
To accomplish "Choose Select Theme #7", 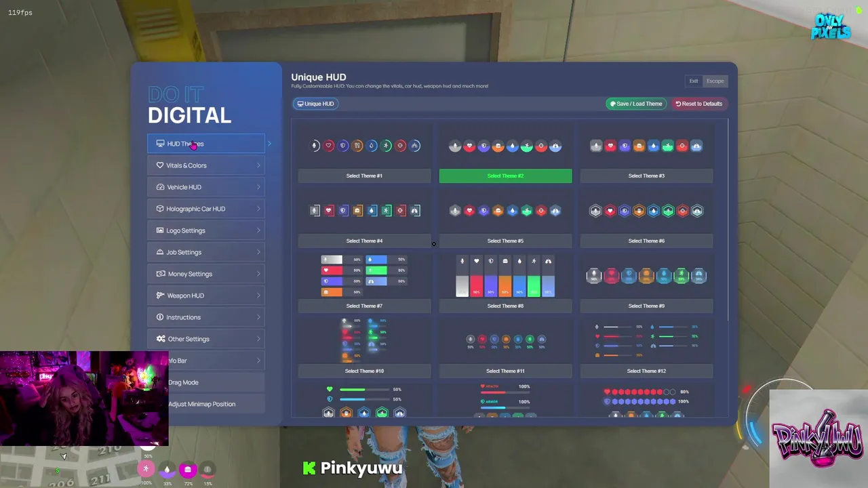I will pos(364,306).
